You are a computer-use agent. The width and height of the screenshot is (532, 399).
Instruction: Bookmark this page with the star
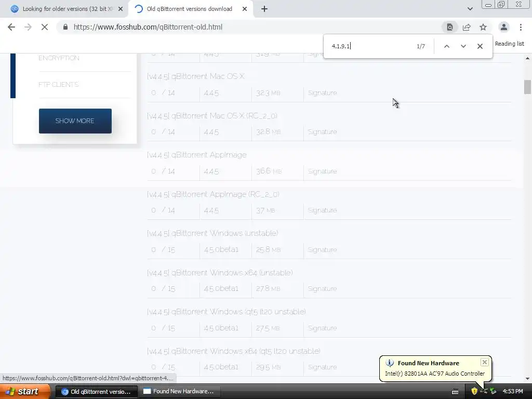[483, 27]
